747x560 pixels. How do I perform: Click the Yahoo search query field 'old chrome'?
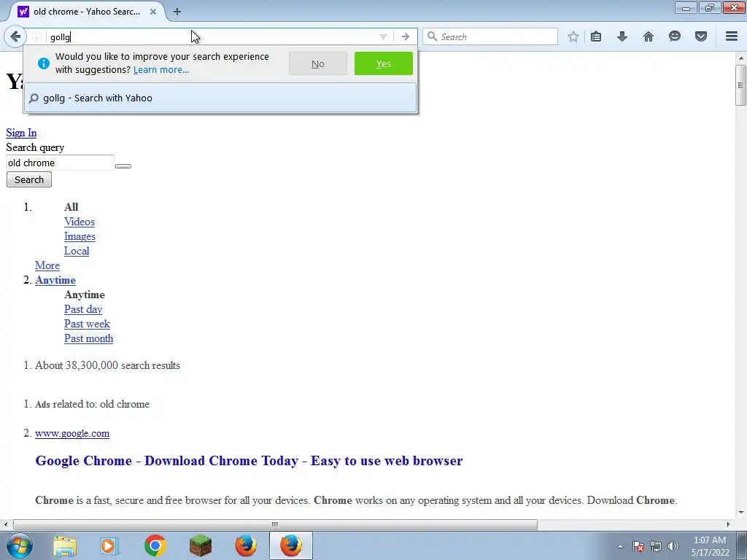[60, 163]
